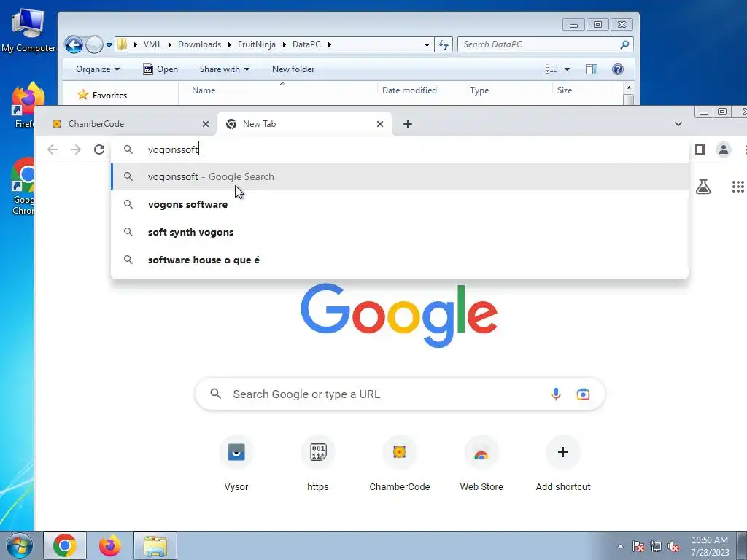The height and width of the screenshot is (560, 747).
Task: Start voice search with microphone icon
Action: click(x=555, y=394)
